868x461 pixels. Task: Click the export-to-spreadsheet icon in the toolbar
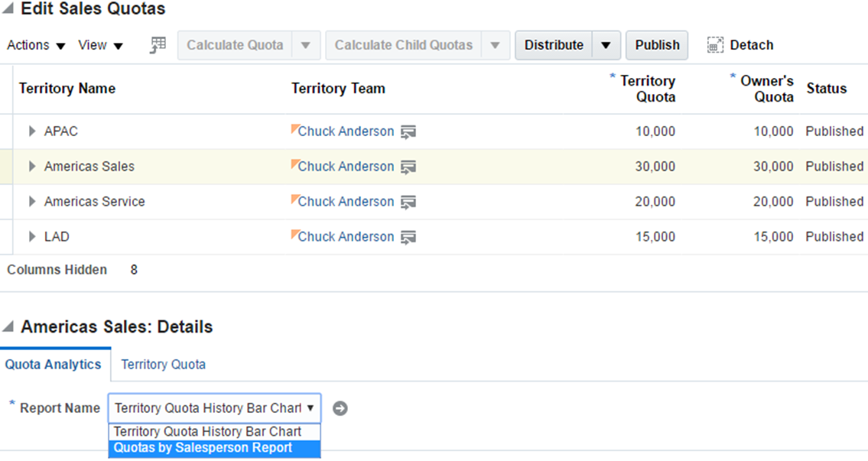point(158,45)
